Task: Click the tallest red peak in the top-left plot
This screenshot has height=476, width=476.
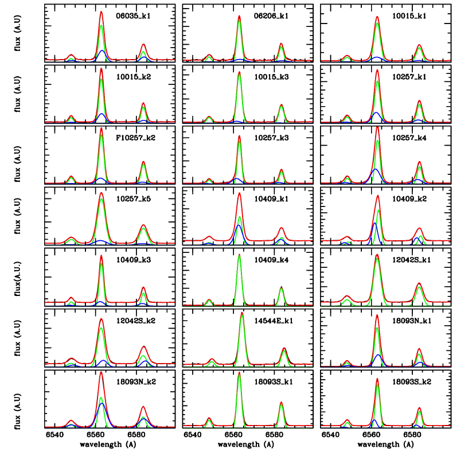Action: [101, 14]
